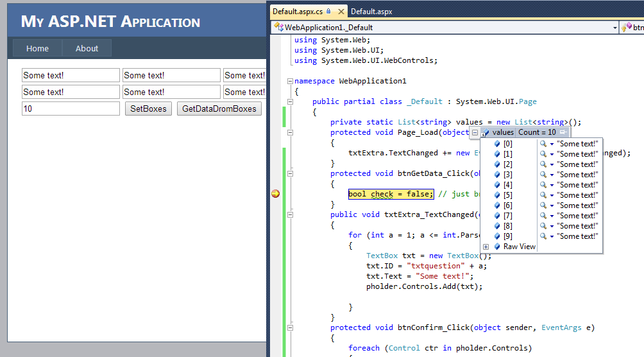
Task: Click the breakpoint arrow in the margin
Action: coord(276,194)
